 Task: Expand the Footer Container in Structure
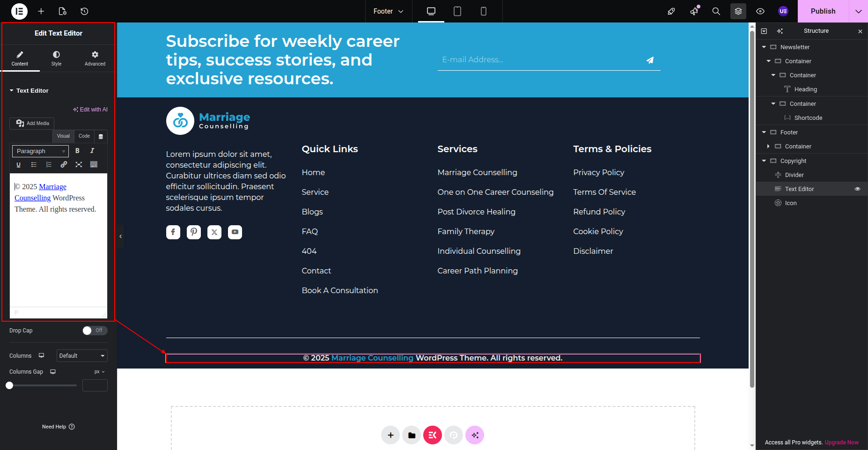point(768,147)
